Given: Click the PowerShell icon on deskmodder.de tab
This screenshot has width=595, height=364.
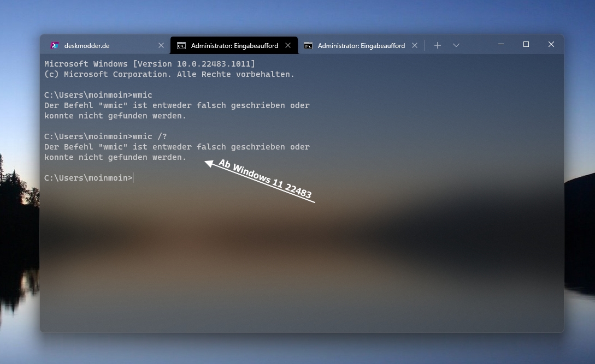Looking at the screenshot, I should (55, 45).
